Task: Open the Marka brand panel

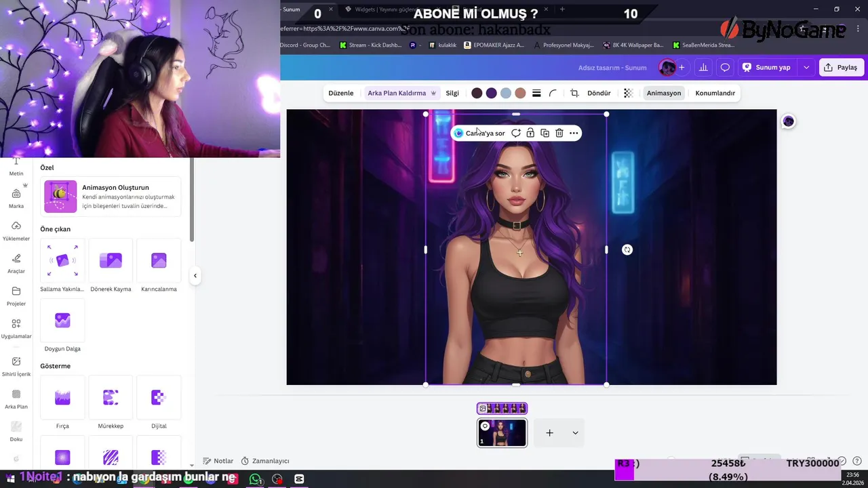Action: [x=16, y=198]
